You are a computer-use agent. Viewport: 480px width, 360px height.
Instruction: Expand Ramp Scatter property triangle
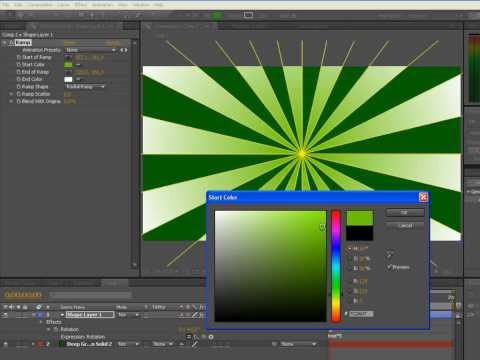[12, 94]
